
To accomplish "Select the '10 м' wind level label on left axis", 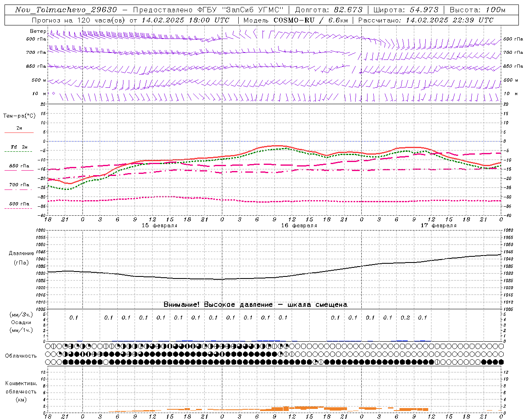I will pyautogui.click(x=39, y=94).
